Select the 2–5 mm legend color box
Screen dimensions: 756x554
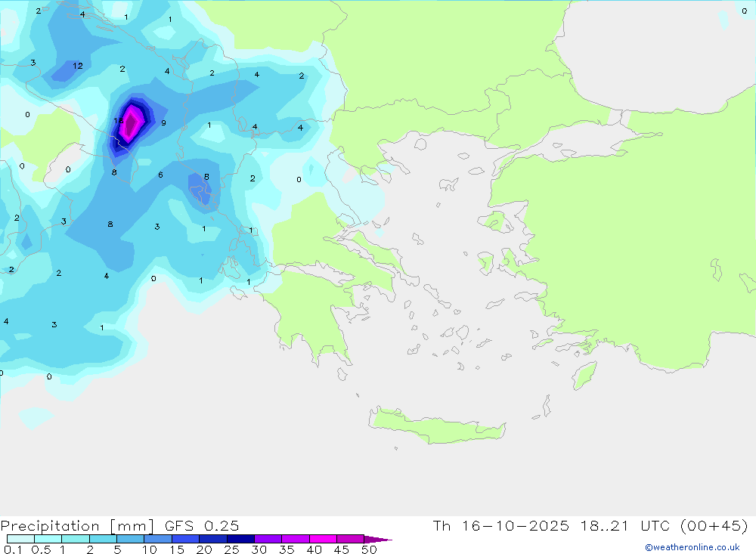(x=103, y=539)
